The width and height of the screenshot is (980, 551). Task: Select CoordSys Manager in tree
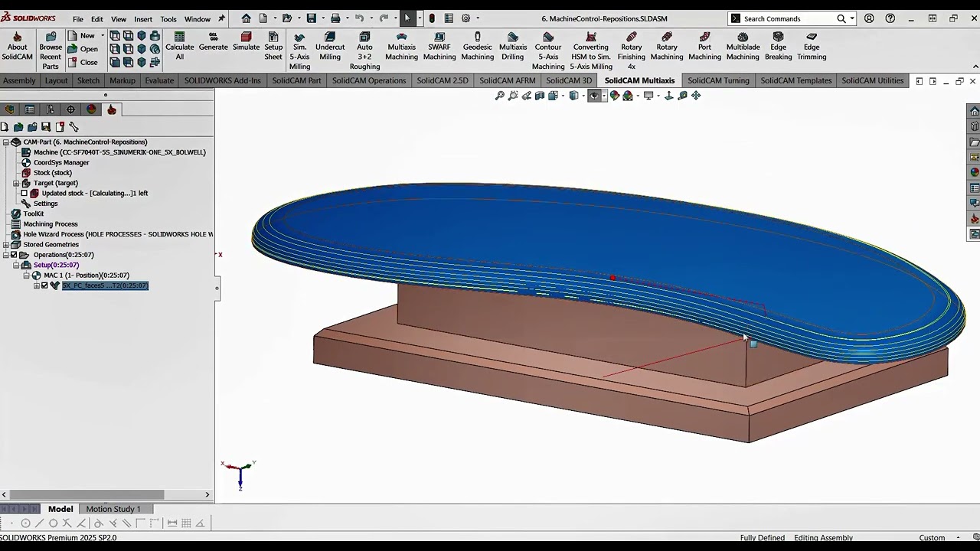tap(55, 163)
